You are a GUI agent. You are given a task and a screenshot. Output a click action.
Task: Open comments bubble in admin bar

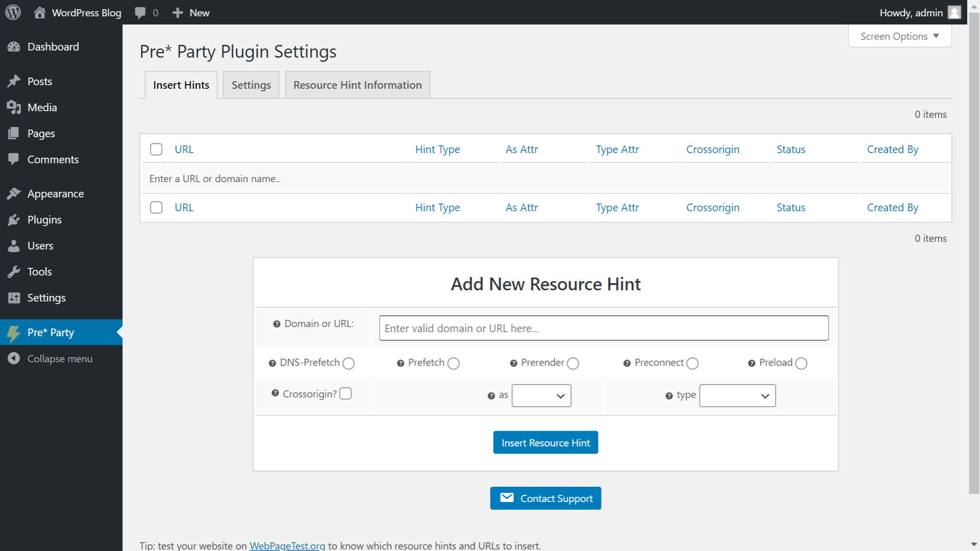(140, 13)
